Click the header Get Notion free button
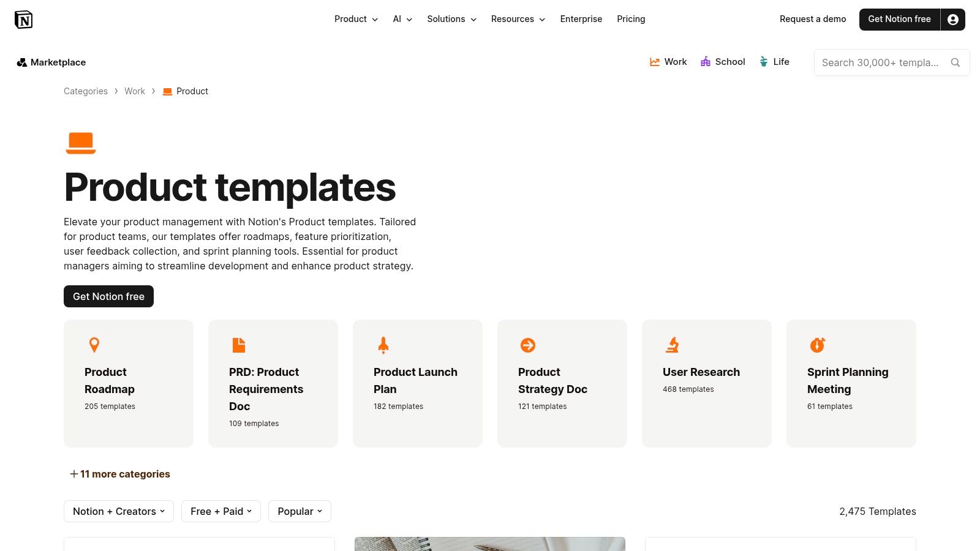Image resolution: width=980 pixels, height=551 pixels. tap(899, 20)
